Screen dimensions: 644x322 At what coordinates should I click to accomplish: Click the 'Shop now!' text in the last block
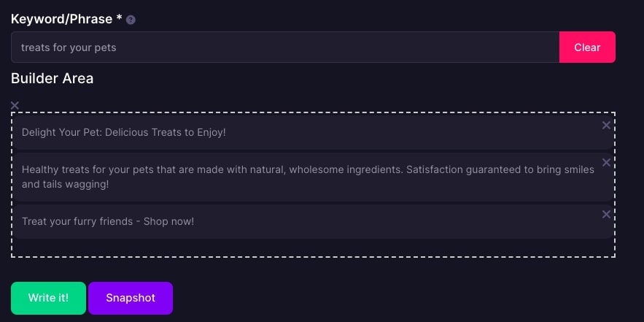[168, 221]
